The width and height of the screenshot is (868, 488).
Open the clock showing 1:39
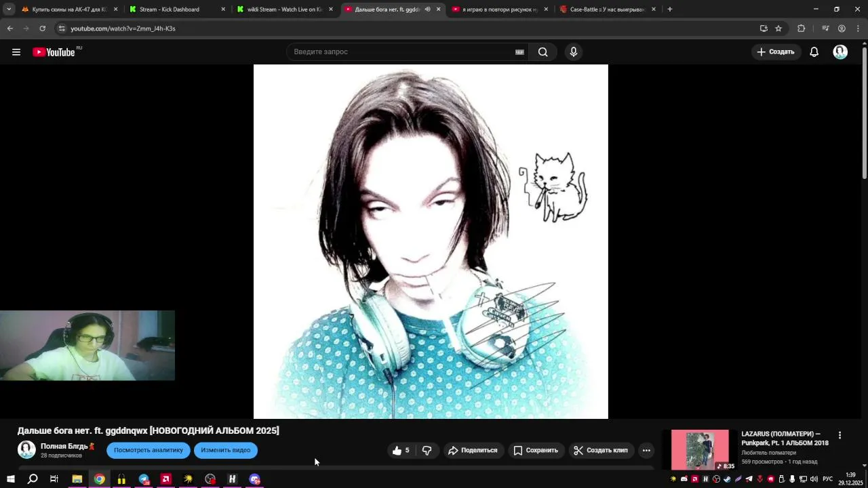pyautogui.click(x=850, y=479)
